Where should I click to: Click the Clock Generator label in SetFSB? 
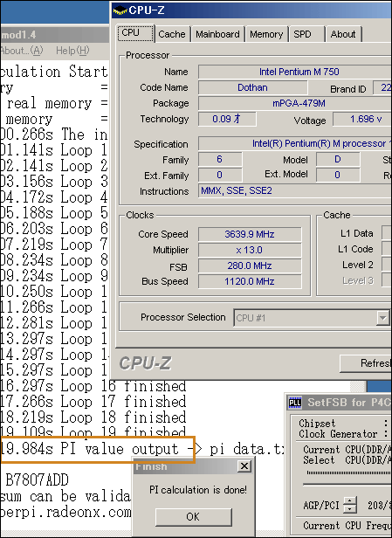338,434
